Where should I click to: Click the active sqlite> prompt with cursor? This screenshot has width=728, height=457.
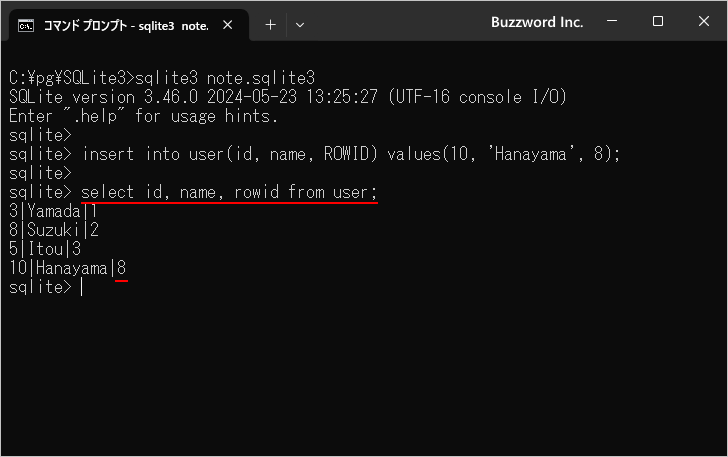pyautogui.click(x=46, y=287)
